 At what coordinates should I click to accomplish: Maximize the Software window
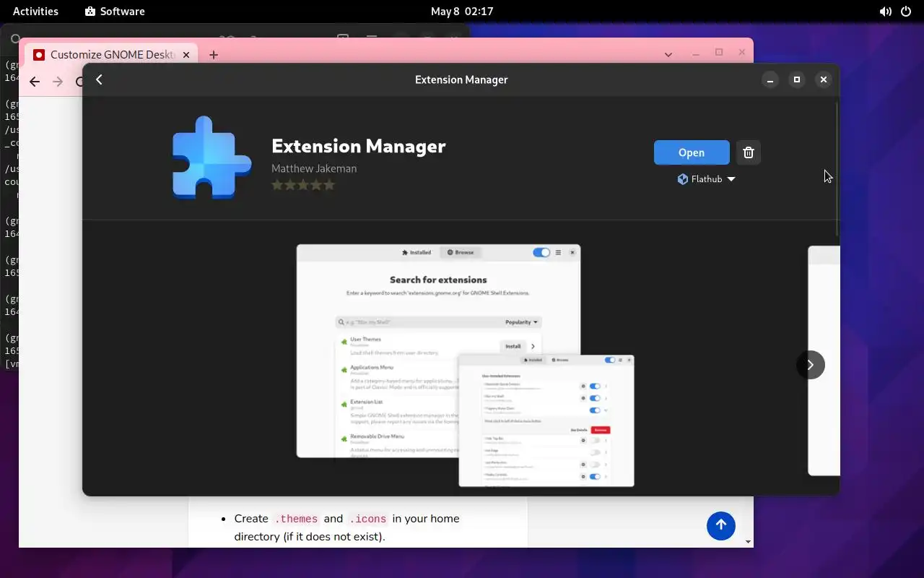click(x=797, y=79)
